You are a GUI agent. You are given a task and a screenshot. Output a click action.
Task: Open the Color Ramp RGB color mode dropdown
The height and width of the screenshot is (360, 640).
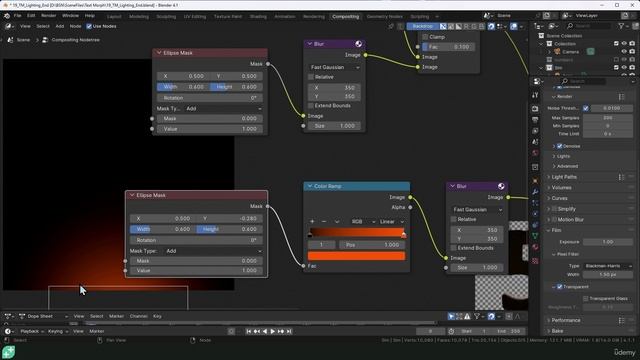coord(362,222)
